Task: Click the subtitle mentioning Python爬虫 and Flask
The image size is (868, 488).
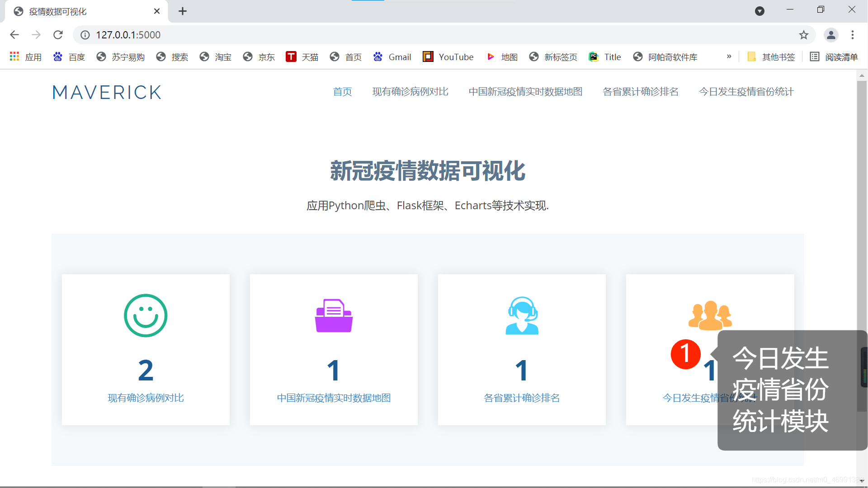Action: coord(427,206)
